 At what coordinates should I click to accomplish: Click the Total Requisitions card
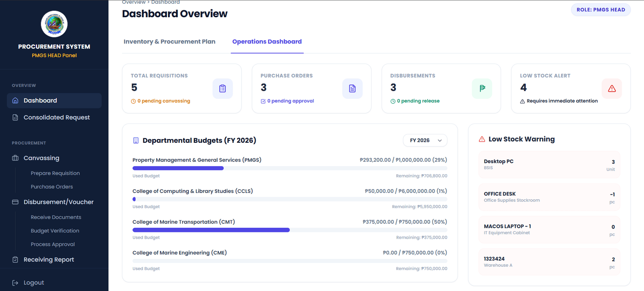pos(182,88)
